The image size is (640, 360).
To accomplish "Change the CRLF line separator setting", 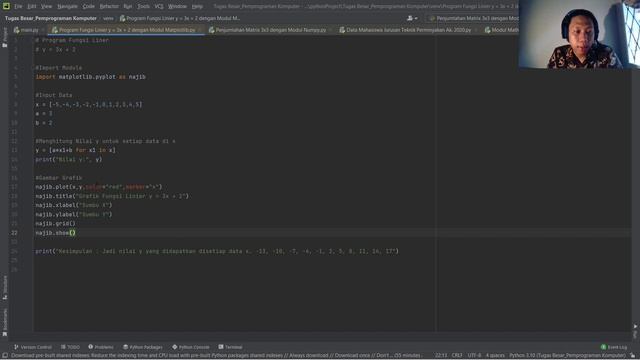I will point(457,356).
